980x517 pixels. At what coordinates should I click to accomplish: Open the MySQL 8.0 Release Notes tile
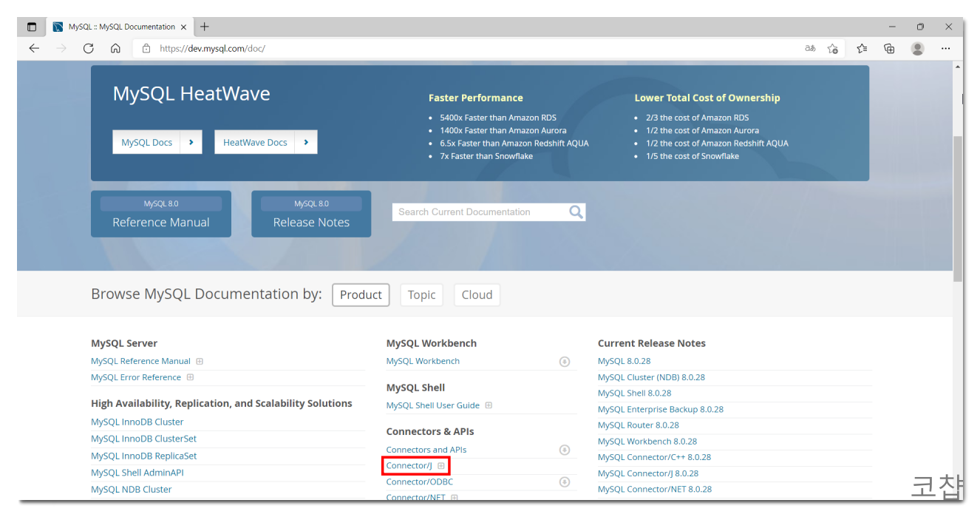pyautogui.click(x=311, y=214)
